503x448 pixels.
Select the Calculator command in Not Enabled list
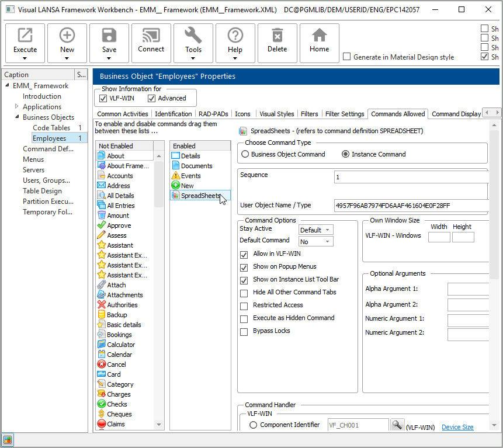tap(121, 345)
